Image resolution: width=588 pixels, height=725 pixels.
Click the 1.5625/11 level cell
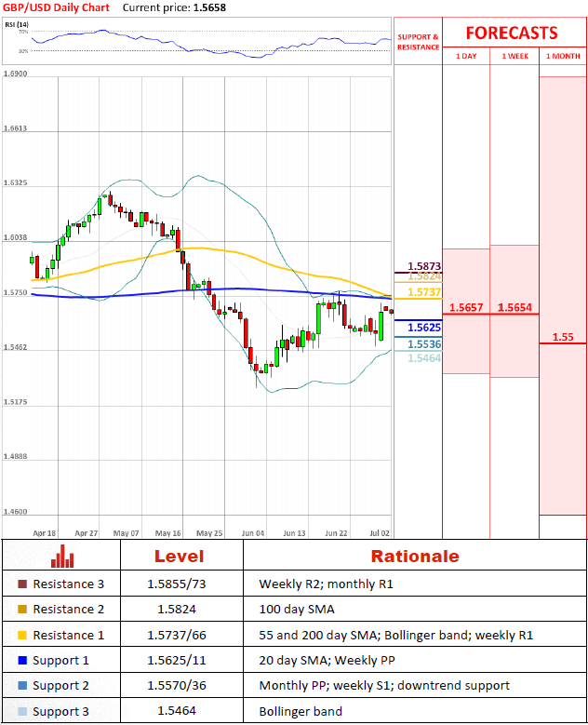(177, 660)
